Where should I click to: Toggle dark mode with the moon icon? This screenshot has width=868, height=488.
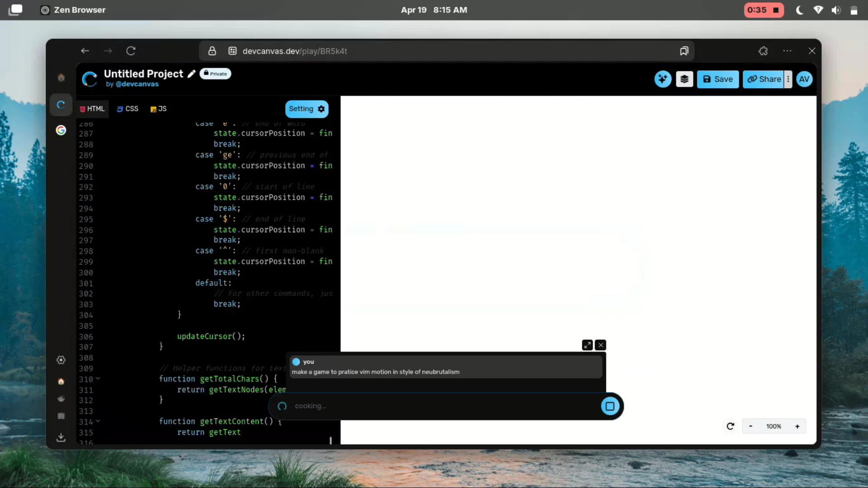[x=799, y=9]
